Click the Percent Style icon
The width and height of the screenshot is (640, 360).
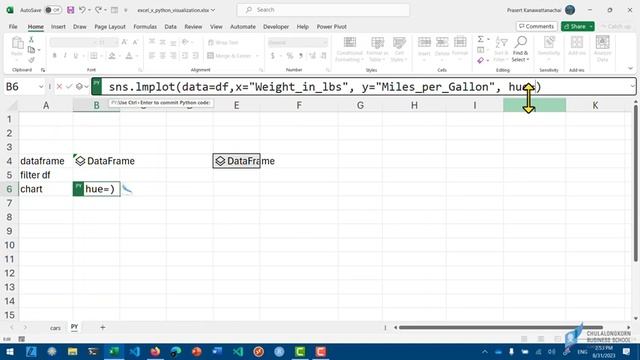[x=289, y=56]
